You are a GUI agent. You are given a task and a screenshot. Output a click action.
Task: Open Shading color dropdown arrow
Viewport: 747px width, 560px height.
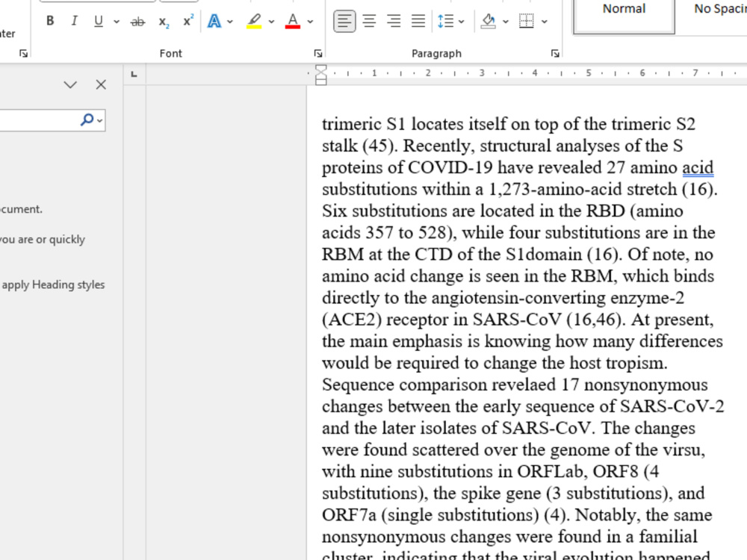506,22
